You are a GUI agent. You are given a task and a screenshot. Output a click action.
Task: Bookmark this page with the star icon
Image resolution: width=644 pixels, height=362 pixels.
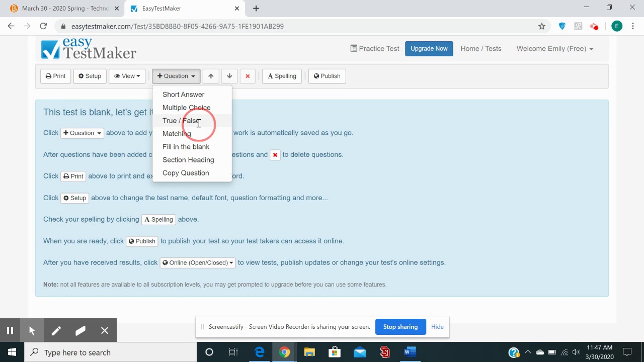[542, 26]
